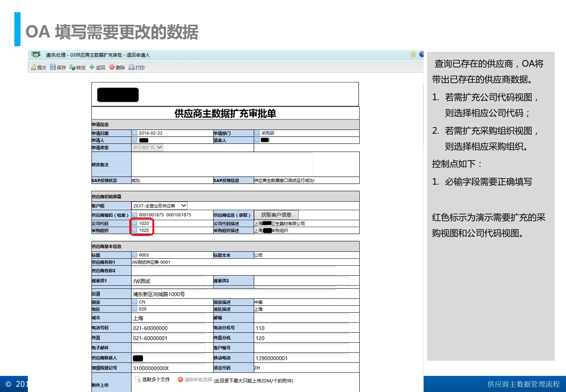Viewport: 566px width, 392px height.
Task: Expand the 账户组 dropdown ZEXT-主营业务供应商
Action: [x=183, y=206]
